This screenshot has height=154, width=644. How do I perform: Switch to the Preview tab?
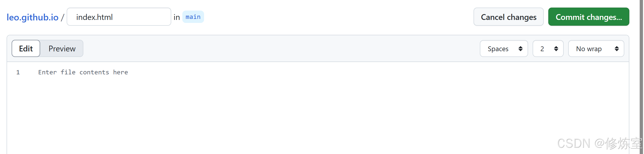(62, 48)
